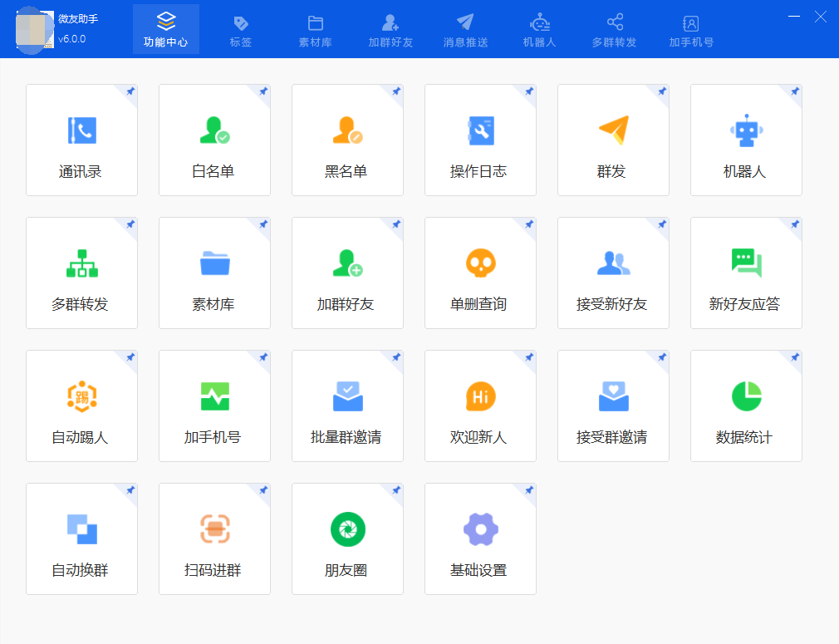Image resolution: width=839 pixels, height=644 pixels.
Task: Open the 通讯录 contacts card
Action: 82,140
